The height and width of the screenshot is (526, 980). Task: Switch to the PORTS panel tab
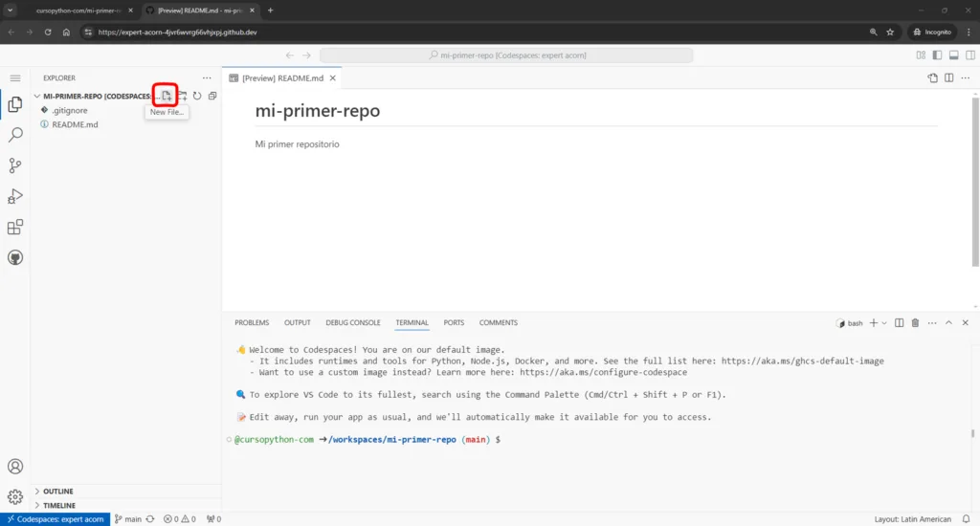454,323
